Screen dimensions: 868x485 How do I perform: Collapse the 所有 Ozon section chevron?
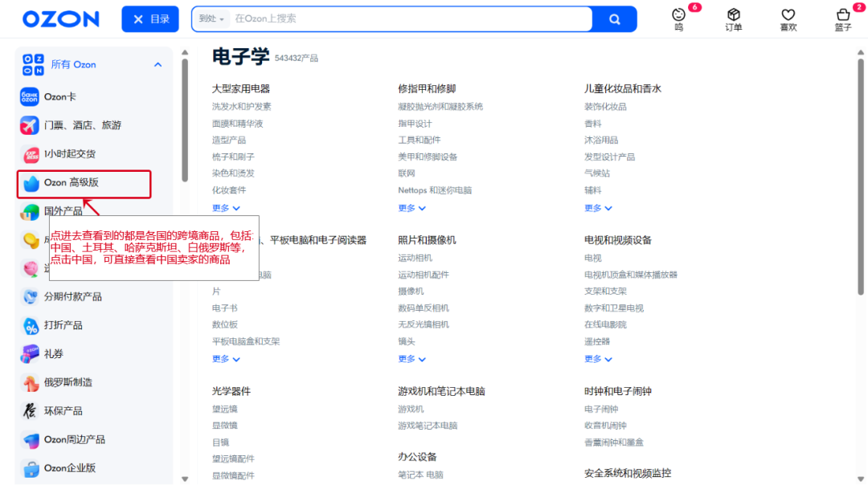point(158,65)
